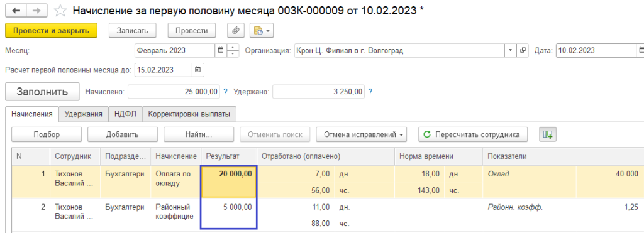This screenshot has width=644, height=233.
Task: Show help hint next to Удержано
Action: [x=370, y=92]
